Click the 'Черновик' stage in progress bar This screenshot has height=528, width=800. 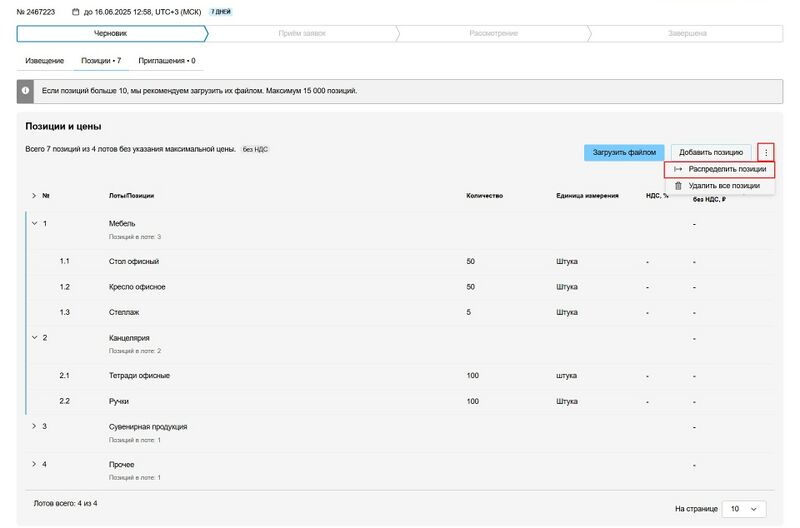click(x=110, y=33)
